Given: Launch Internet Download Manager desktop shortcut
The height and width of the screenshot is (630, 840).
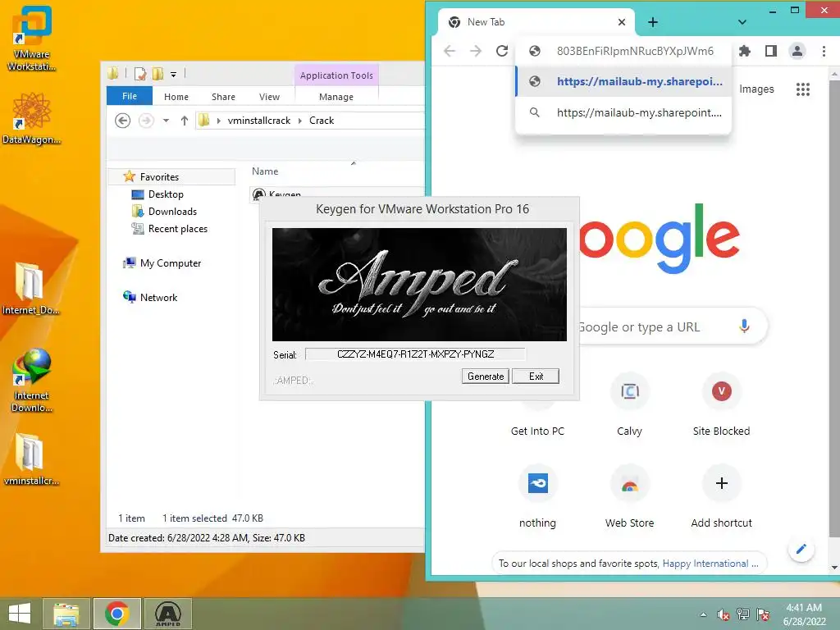Looking at the screenshot, I should pyautogui.click(x=32, y=379).
